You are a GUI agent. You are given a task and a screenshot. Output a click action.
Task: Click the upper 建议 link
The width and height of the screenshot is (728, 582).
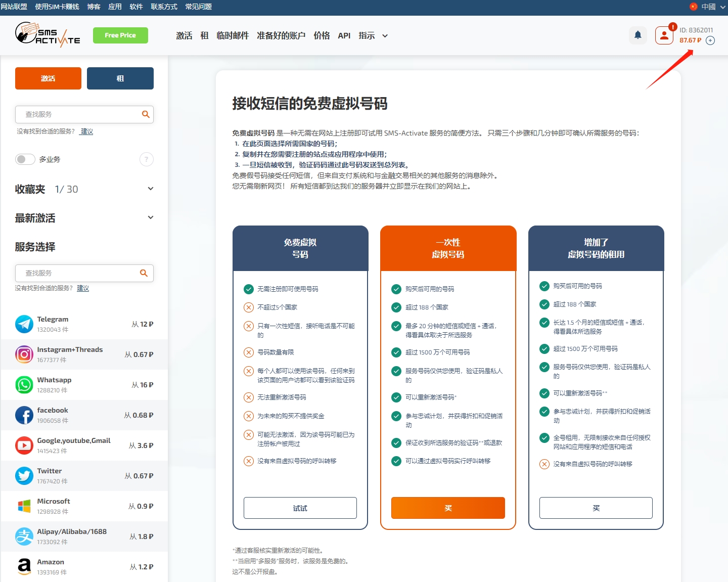pos(86,131)
